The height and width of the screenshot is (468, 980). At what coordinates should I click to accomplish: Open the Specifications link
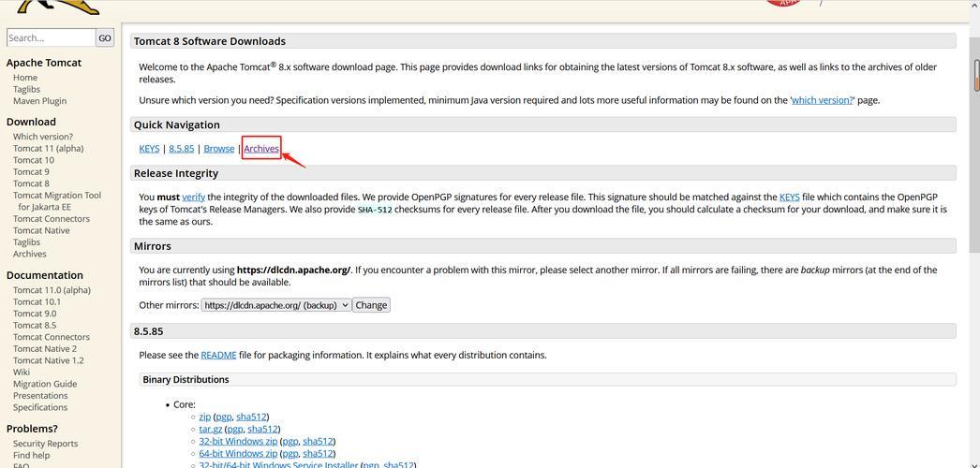pyautogui.click(x=40, y=407)
